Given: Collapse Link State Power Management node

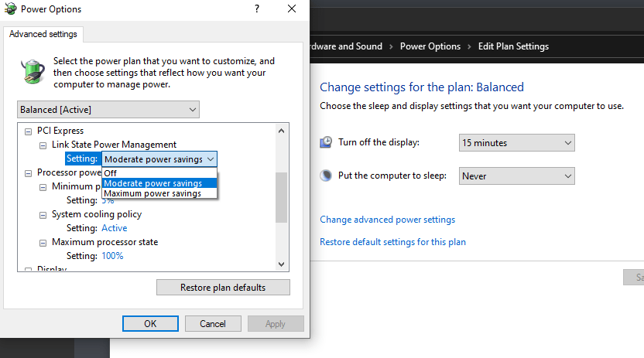Looking at the screenshot, I should point(43,145).
